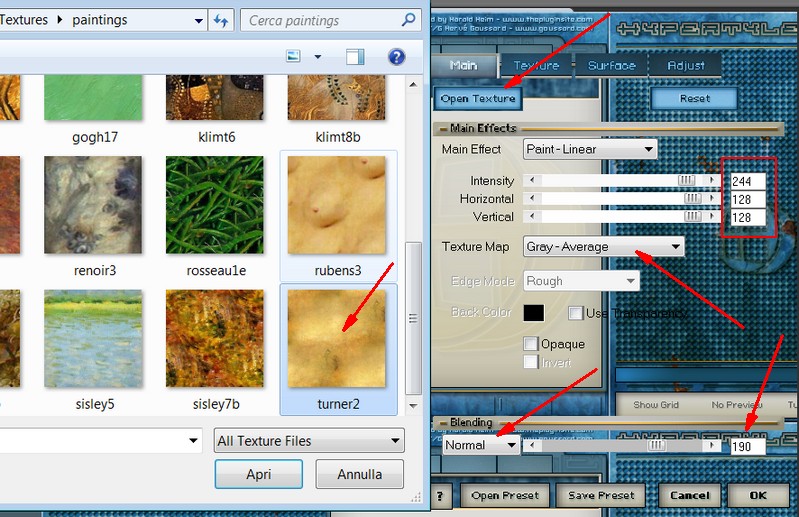799x517 pixels.
Task: Open the All Texture Files filter
Action: [309, 441]
